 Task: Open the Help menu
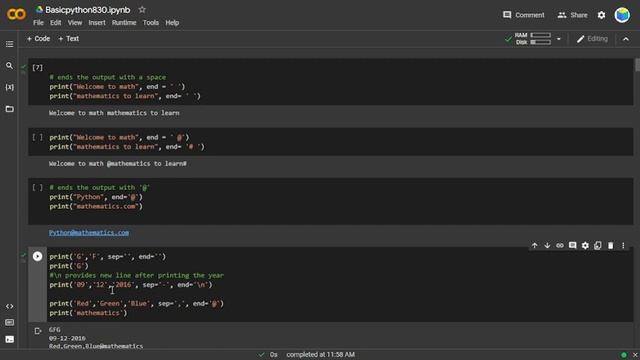pyautogui.click(x=172, y=23)
